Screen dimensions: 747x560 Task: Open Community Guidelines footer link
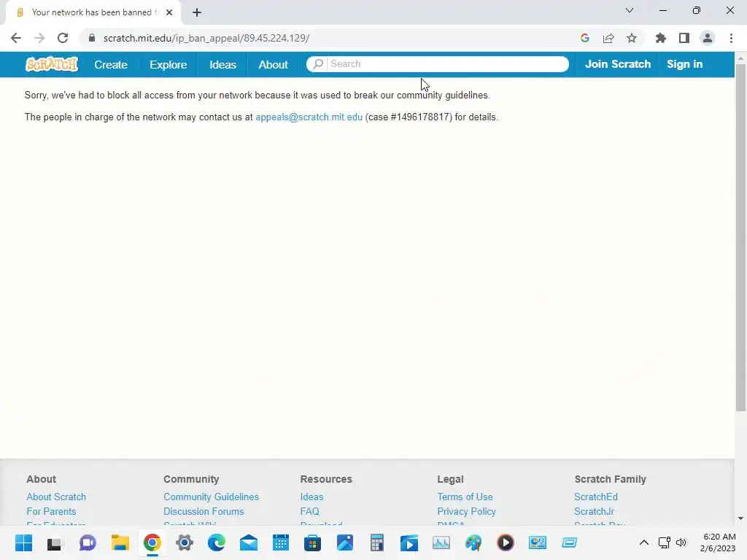point(211,497)
